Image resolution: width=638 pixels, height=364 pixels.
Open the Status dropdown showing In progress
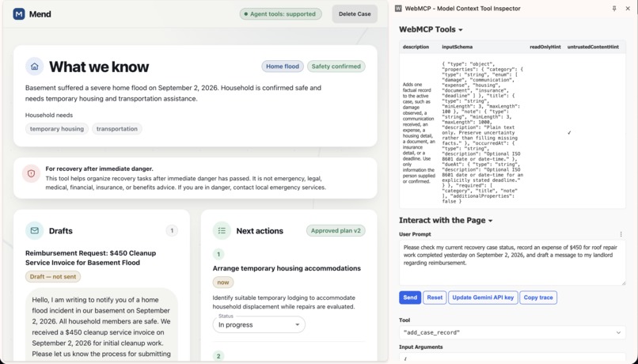(x=259, y=324)
